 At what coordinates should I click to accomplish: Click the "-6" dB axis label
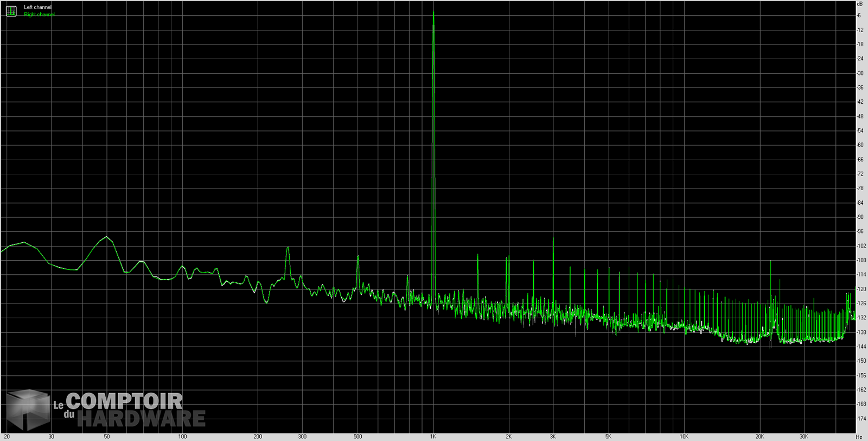click(x=858, y=15)
